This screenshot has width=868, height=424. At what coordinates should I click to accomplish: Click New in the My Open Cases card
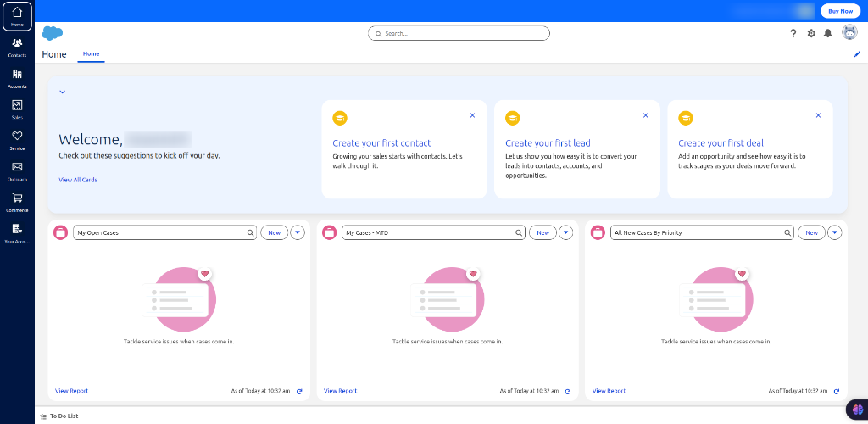coord(275,232)
